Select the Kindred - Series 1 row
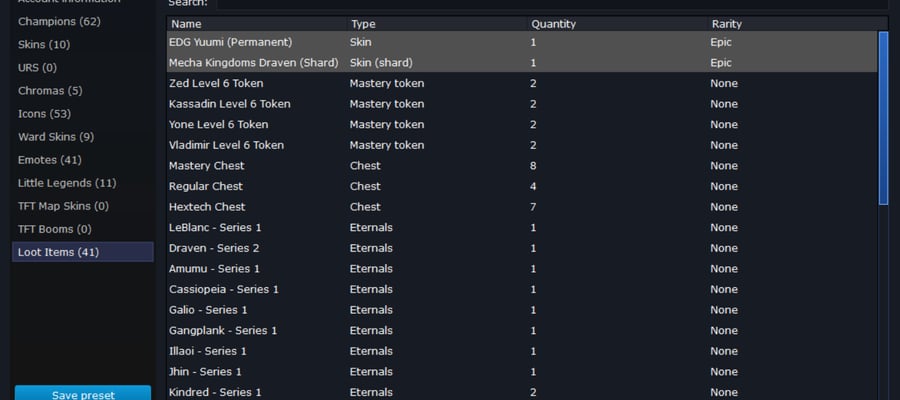This screenshot has width=900, height=400. click(522, 392)
